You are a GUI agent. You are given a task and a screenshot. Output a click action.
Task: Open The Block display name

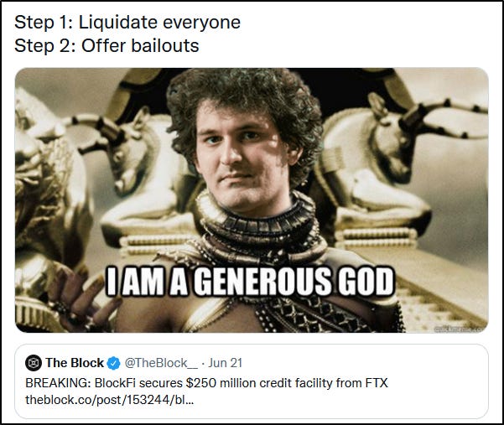(75, 363)
